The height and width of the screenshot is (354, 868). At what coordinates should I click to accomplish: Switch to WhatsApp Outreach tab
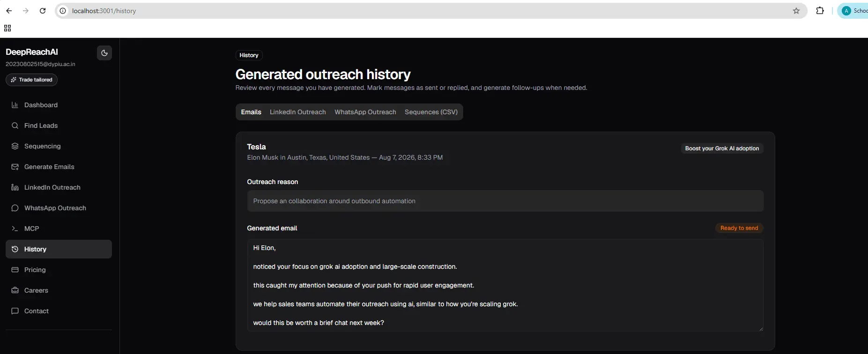click(x=365, y=112)
